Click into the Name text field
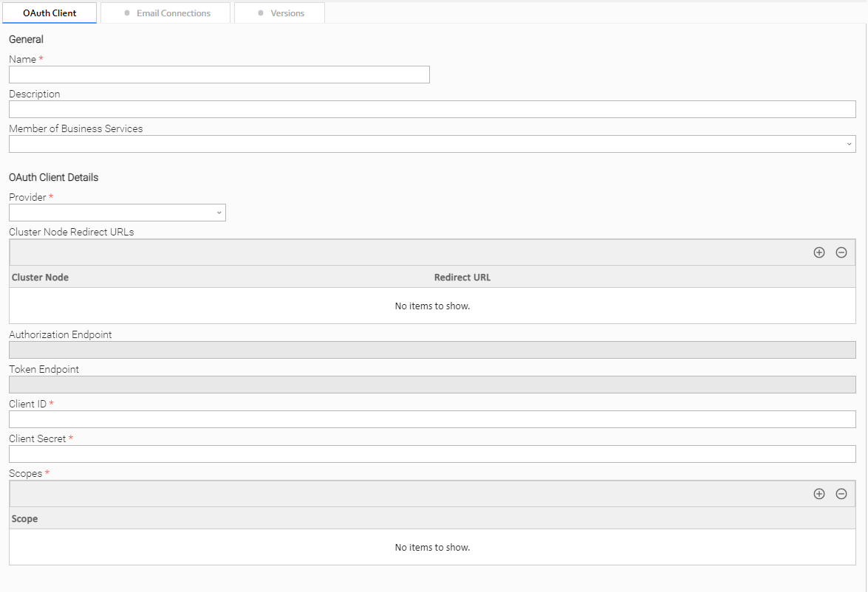 click(x=219, y=75)
